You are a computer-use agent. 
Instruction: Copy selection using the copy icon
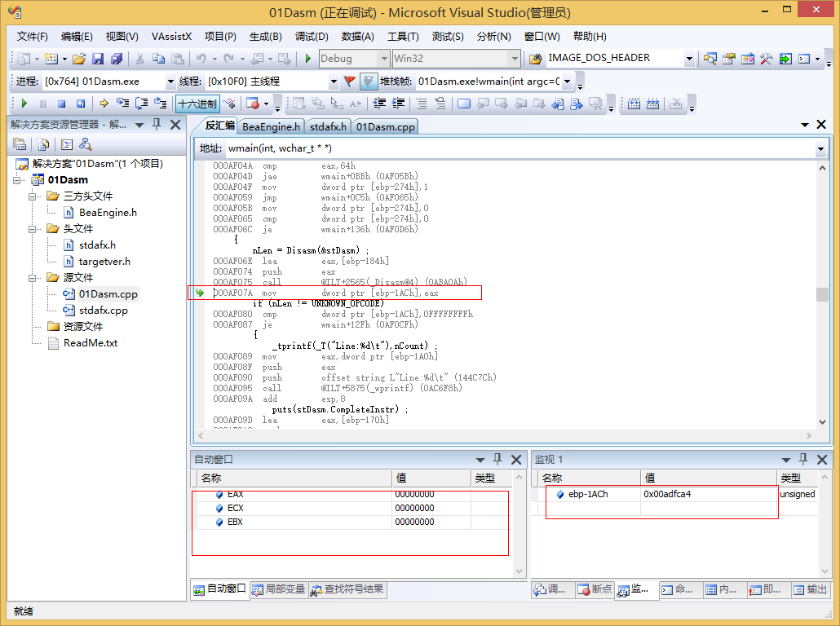(x=158, y=59)
